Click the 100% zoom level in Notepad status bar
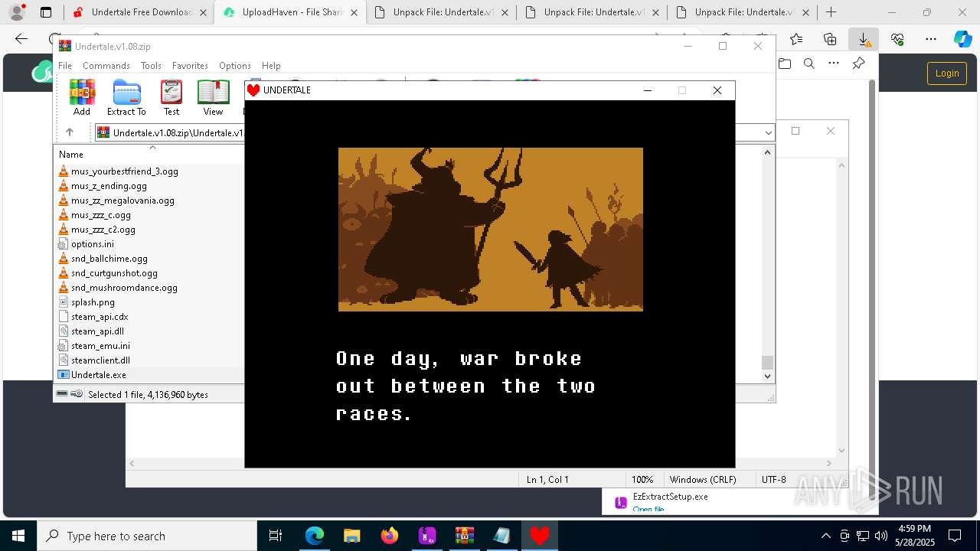The width and height of the screenshot is (980, 551). [642, 480]
